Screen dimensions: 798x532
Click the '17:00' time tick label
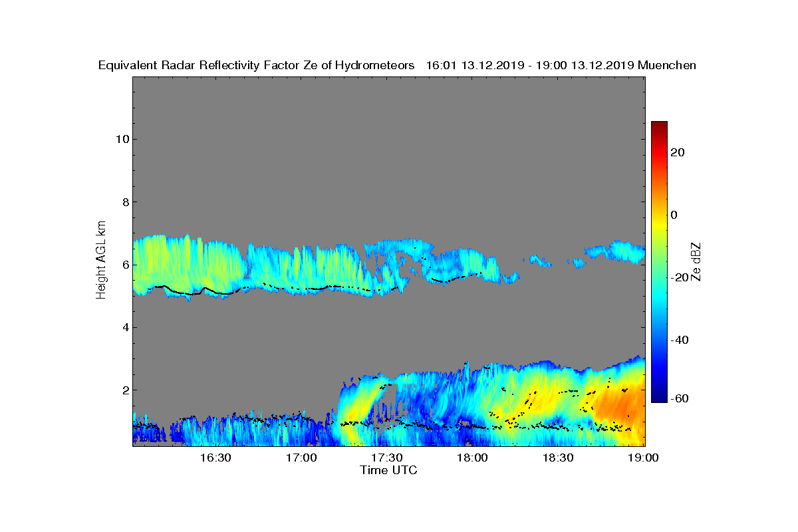[301, 458]
